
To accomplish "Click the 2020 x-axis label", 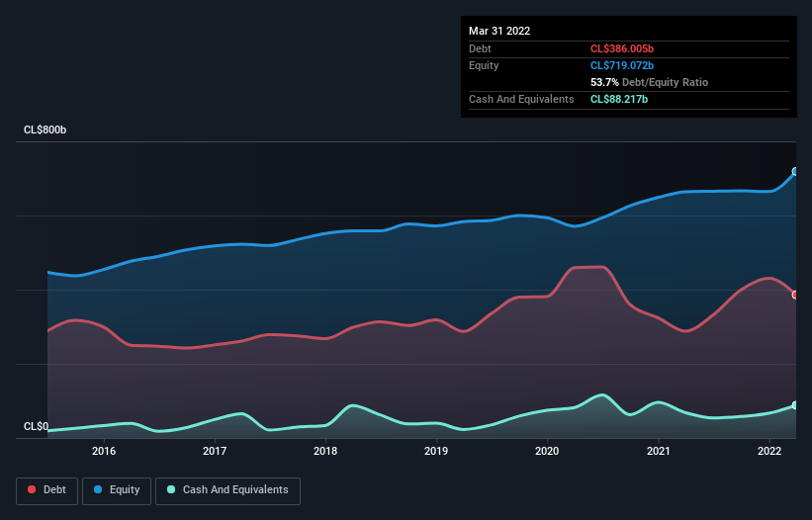I will click(x=547, y=451).
